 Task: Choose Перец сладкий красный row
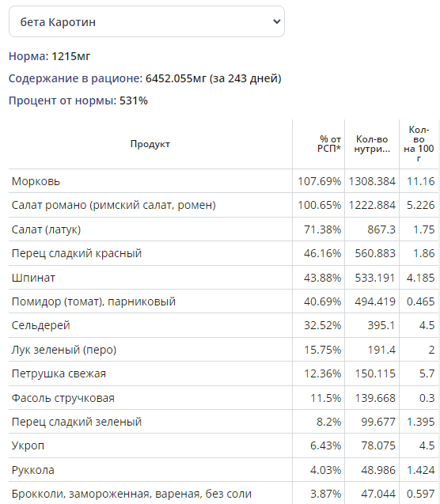[x=223, y=253]
